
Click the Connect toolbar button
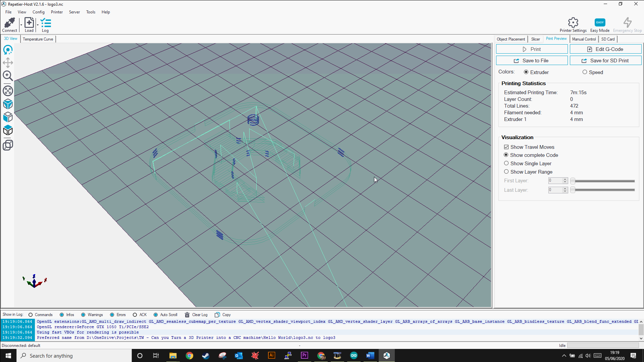point(10,25)
